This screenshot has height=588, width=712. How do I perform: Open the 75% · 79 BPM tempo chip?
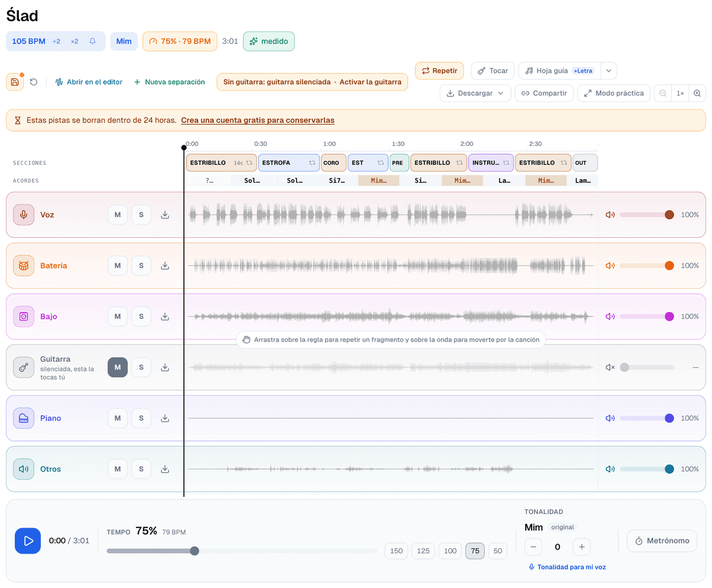click(180, 42)
